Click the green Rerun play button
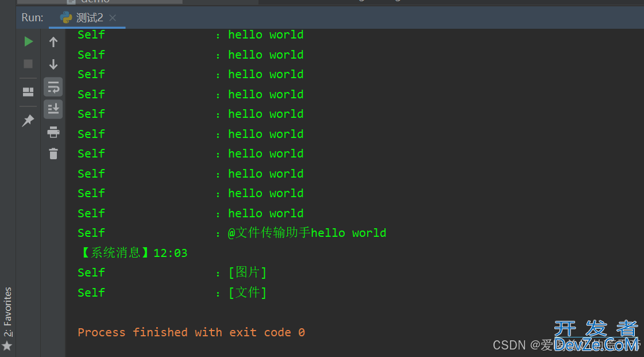Screen dimensions: 644x357 (28, 41)
